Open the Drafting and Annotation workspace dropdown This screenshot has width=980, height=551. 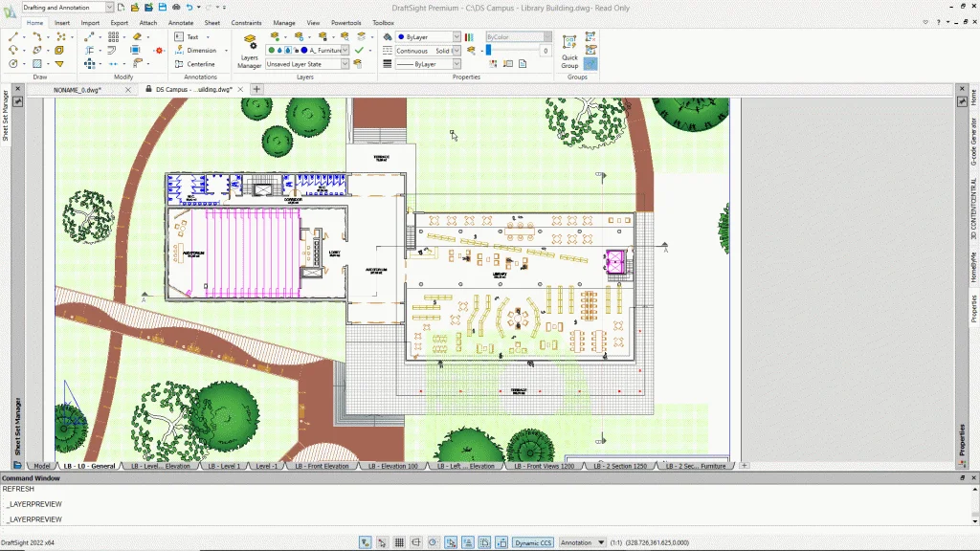click(x=108, y=8)
